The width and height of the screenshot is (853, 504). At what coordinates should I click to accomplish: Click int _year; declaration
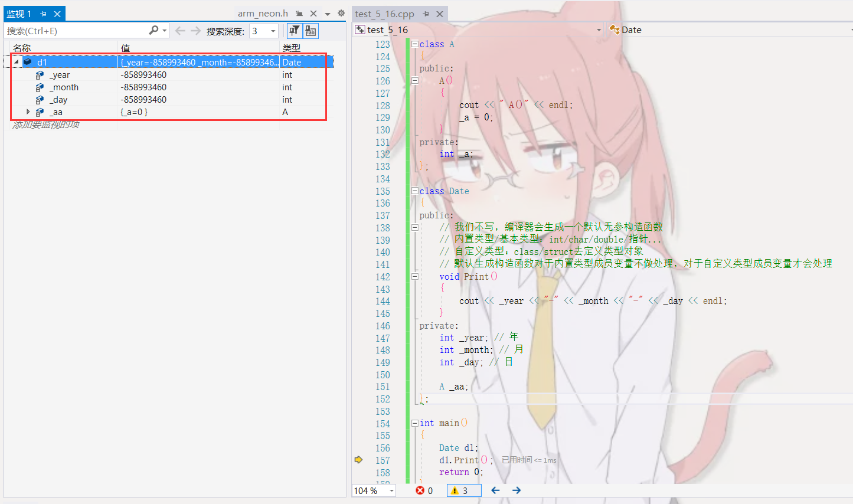coord(464,338)
